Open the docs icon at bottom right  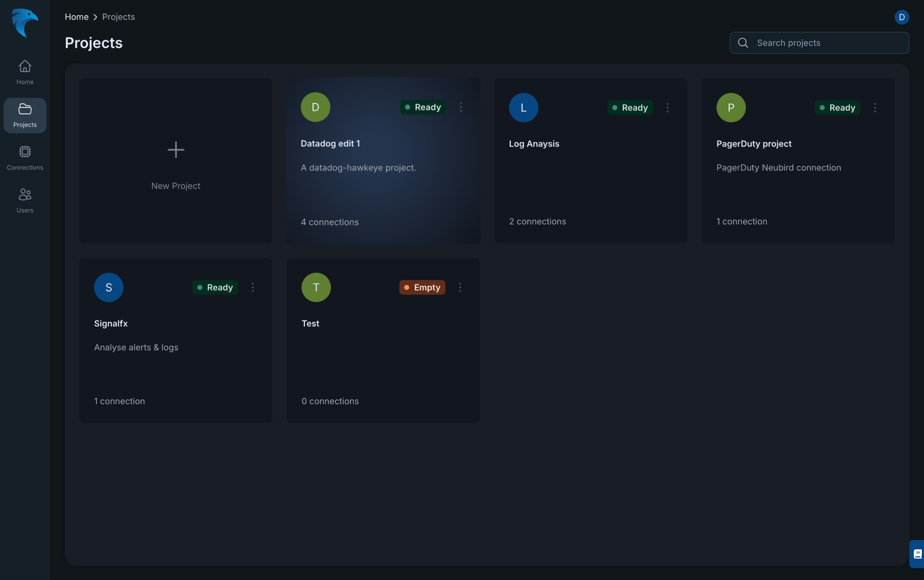pos(918,554)
